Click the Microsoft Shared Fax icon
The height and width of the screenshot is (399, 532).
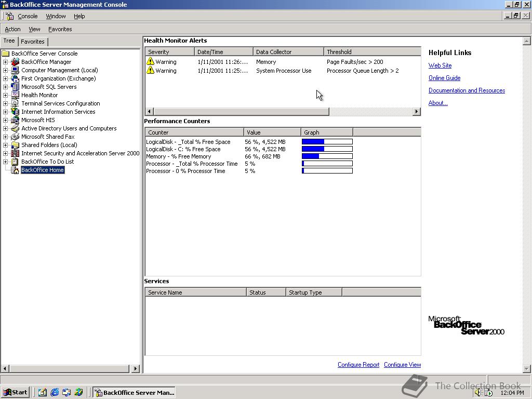pos(15,137)
